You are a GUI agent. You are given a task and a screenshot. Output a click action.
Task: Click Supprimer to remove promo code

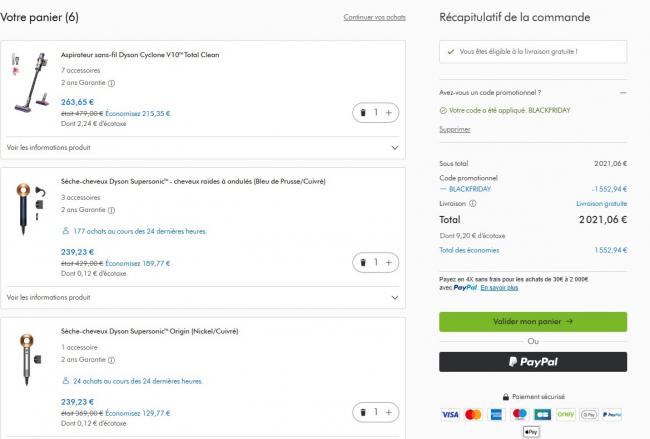click(x=455, y=129)
